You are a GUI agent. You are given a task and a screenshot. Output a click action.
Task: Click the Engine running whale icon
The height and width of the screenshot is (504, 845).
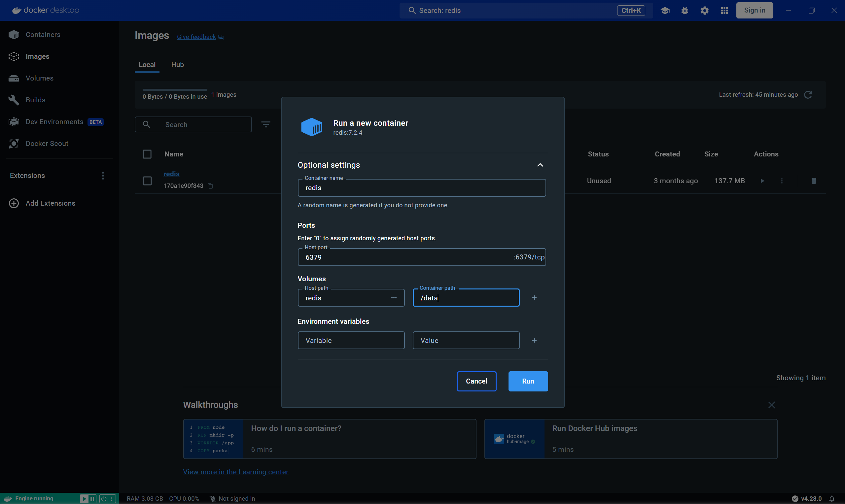[x=8, y=499]
